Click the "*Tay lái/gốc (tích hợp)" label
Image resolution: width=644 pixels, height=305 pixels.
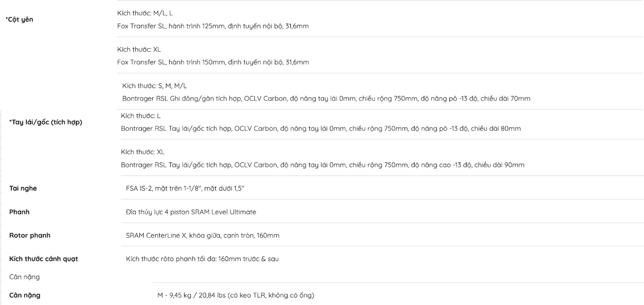(46, 122)
